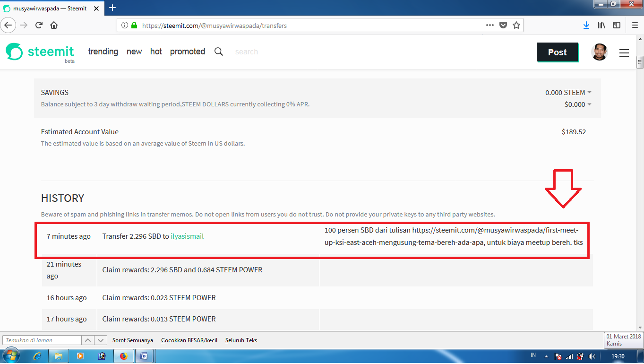Click the browser home icon
Image resolution: width=644 pixels, height=364 pixels.
pyautogui.click(x=54, y=25)
